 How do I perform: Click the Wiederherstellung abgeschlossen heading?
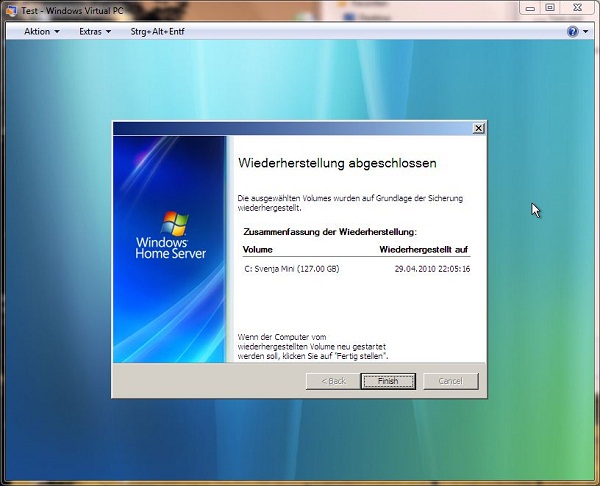(337, 163)
